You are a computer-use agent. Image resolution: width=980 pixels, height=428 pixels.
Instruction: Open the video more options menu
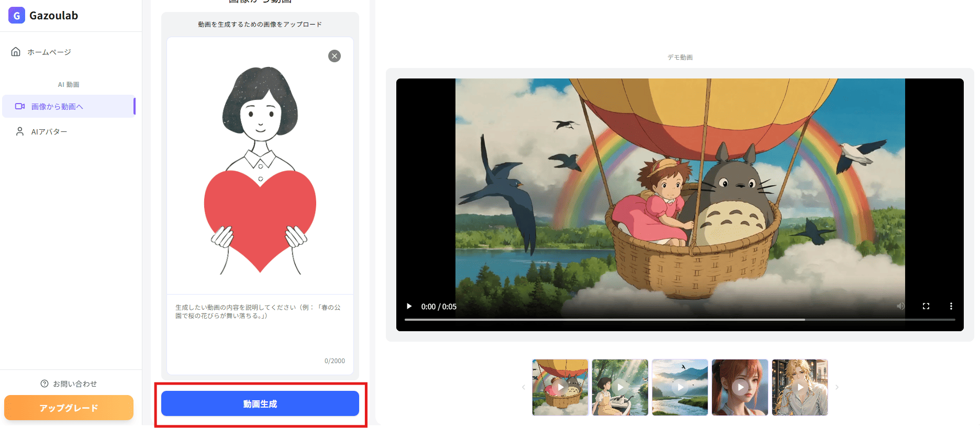tap(951, 306)
